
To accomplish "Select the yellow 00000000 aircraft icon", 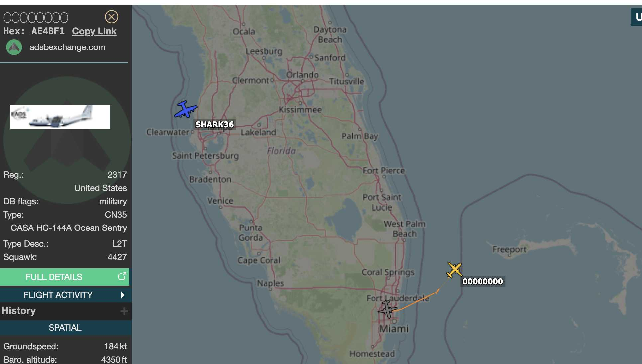I will [x=454, y=270].
